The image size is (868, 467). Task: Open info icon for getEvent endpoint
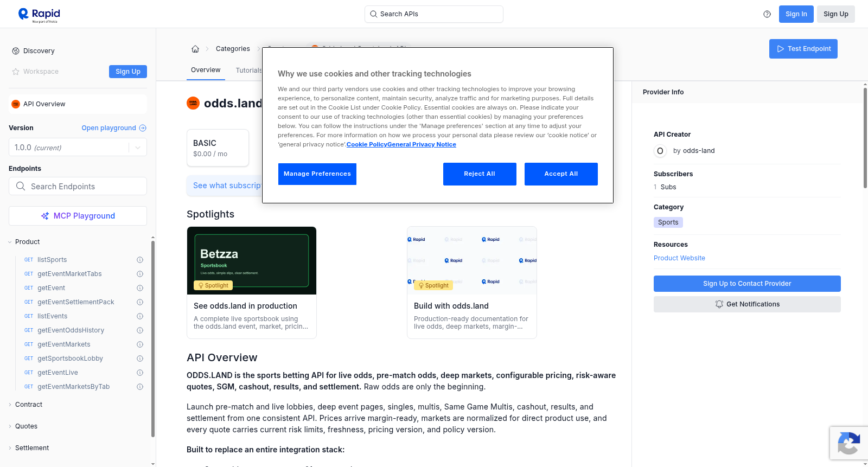[x=140, y=288]
